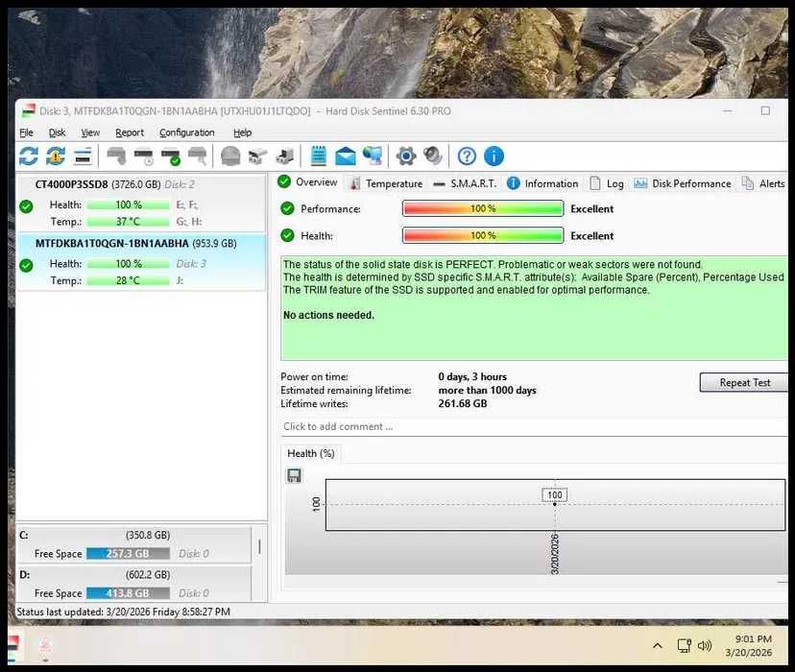
Task: Click the speaker sound toolbar icon
Action: click(x=433, y=156)
